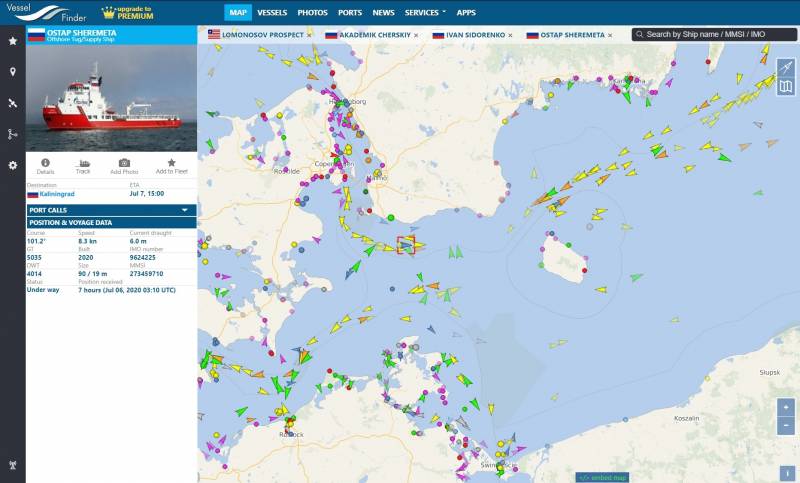Screen dimensions: 800x483
Task: Click the location pin sidebar icon
Action: click(x=13, y=72)
